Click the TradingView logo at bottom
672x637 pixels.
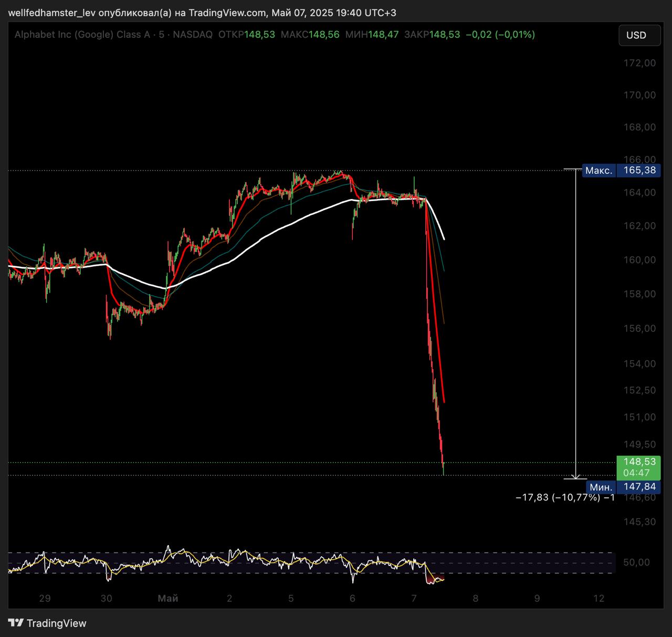point(47,623)
